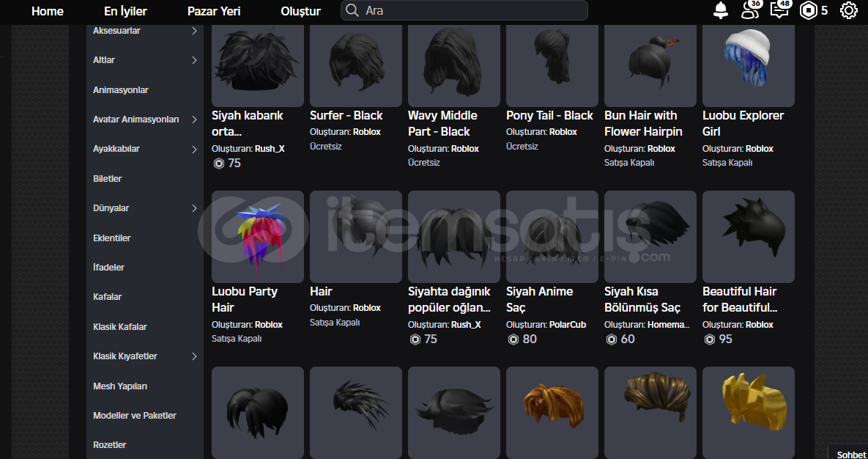
Task: Click Satışa Kapalı under Luobu Party Hair
Action: pyautogui.click(x=237, y=338)
